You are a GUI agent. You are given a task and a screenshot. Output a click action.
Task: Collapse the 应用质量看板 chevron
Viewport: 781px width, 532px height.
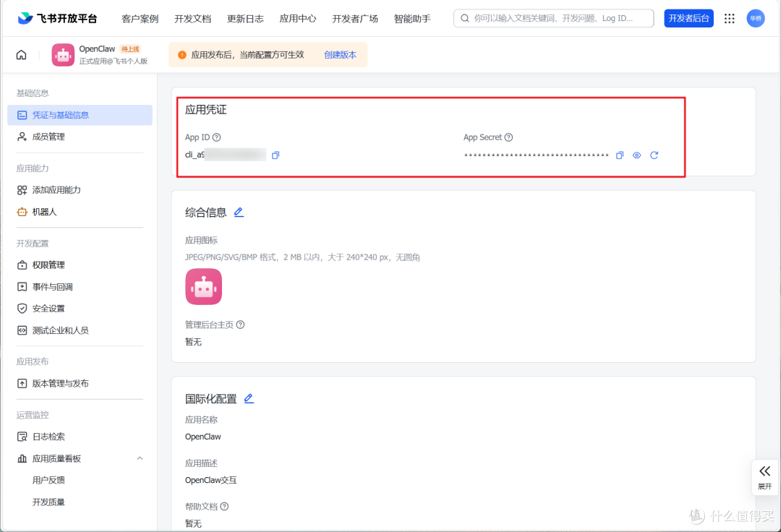click(x=140, y=458)
